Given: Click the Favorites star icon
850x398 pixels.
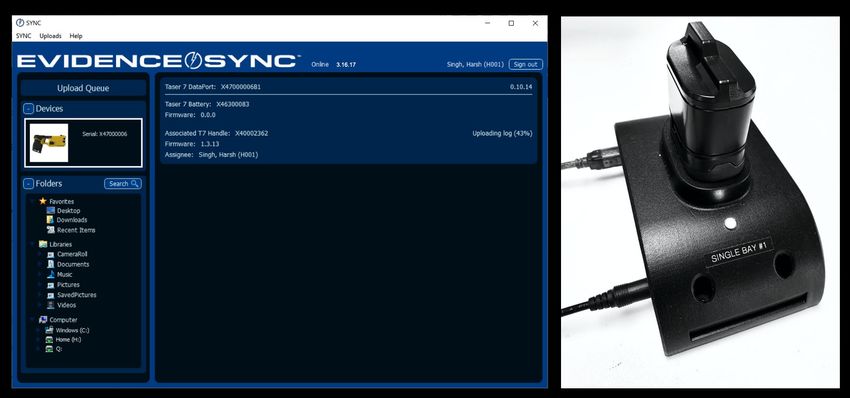Looking at the screenshot, I should coord(43,201).
